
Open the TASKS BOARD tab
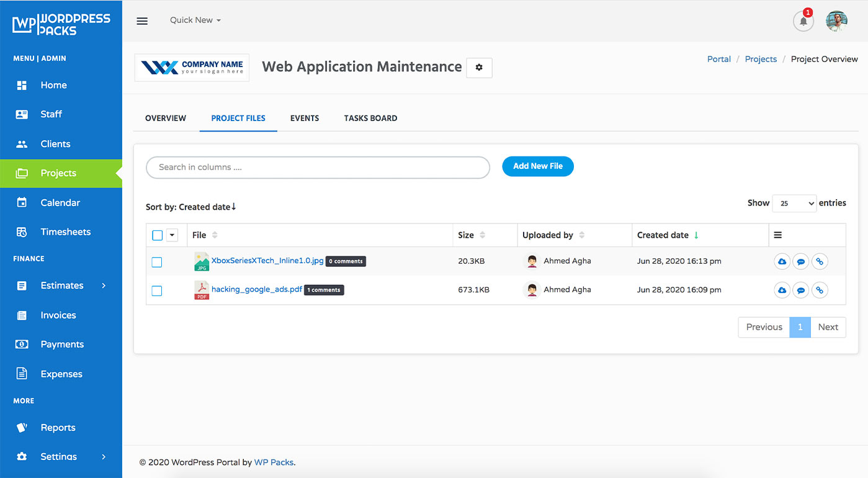(x=370, y=118)
